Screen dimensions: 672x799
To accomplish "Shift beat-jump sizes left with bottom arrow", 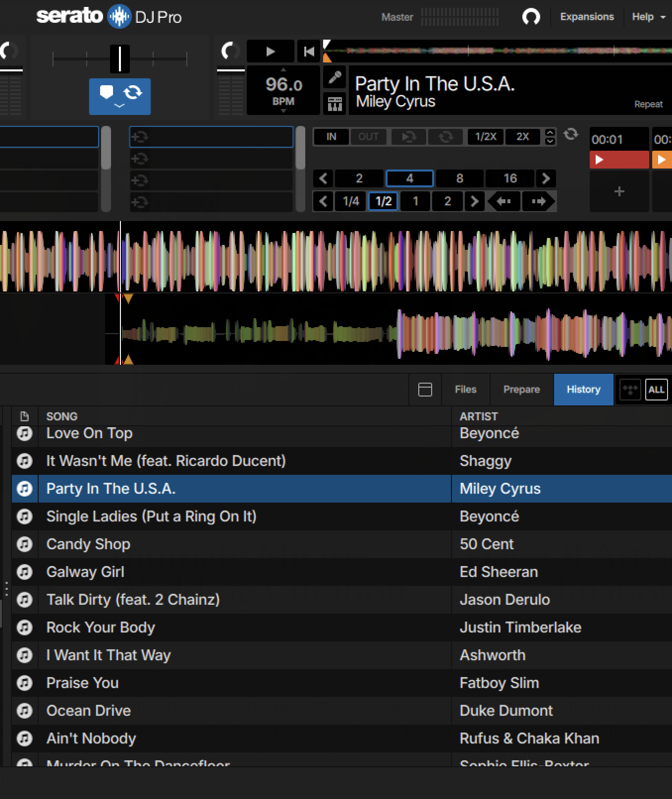I will (x=323, y=201).
